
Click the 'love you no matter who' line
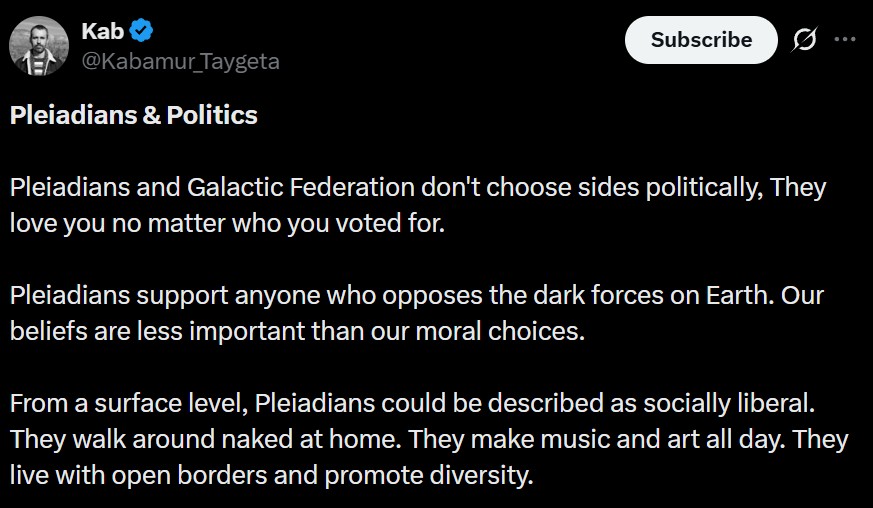click(x=227, y=222)
